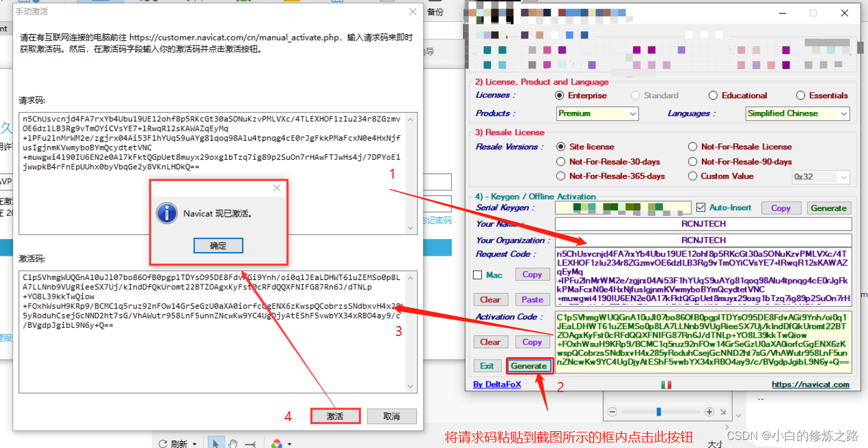Viewport: 868px width, 448px height.
Task: Open the color palette icon in bottom toolbar
Action: click(277, 444)
